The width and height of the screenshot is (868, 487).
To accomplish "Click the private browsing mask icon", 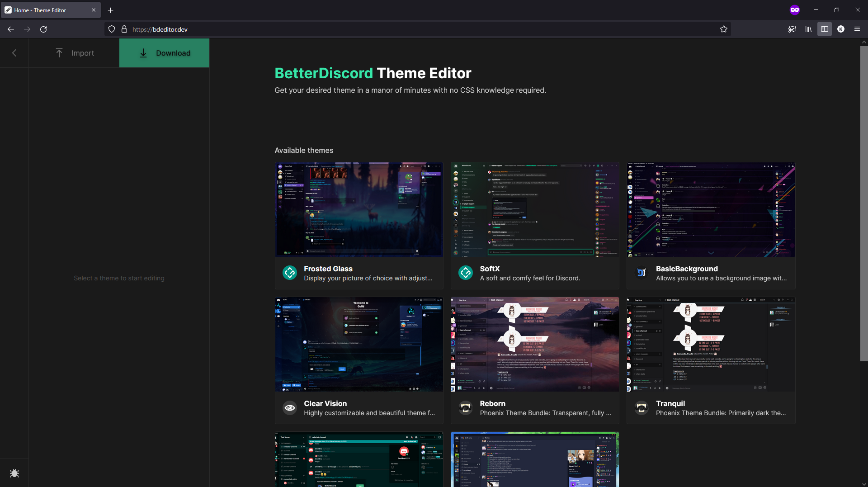I will tap(795, 10).
